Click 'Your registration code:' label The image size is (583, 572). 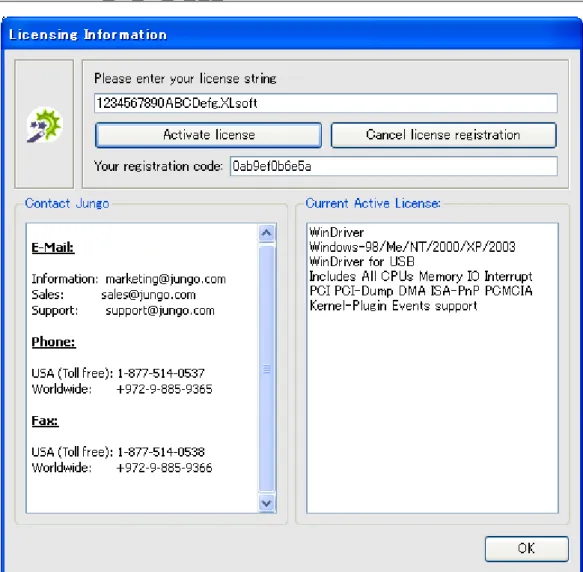point(158,166)
